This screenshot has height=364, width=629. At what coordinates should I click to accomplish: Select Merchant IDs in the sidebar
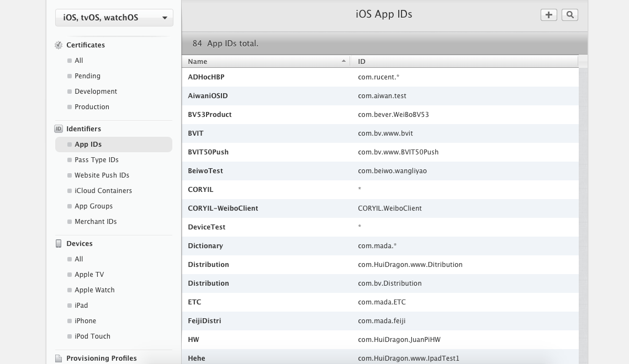point(96,222)
